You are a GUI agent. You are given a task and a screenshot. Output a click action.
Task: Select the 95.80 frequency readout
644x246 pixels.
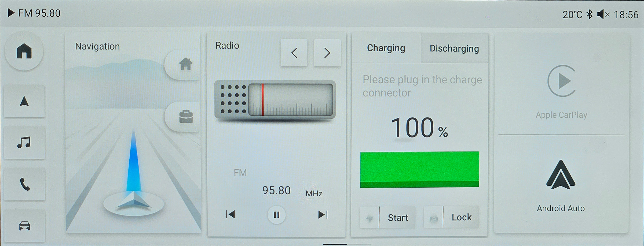(276, 191)
